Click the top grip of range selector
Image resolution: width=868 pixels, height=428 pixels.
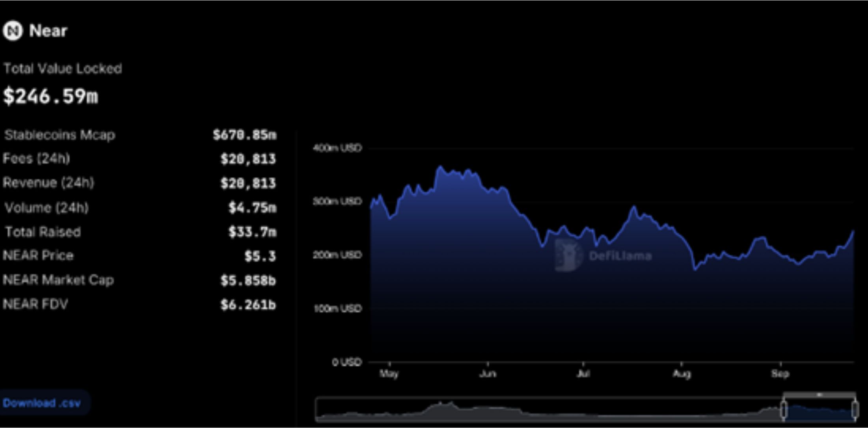click(x=819, y=395)
